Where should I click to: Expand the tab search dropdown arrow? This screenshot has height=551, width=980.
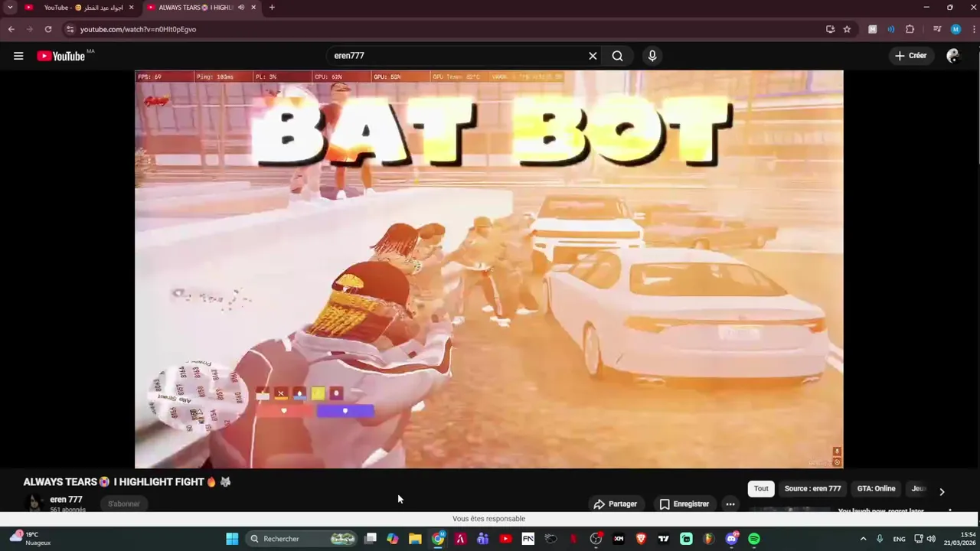(10, 8)
